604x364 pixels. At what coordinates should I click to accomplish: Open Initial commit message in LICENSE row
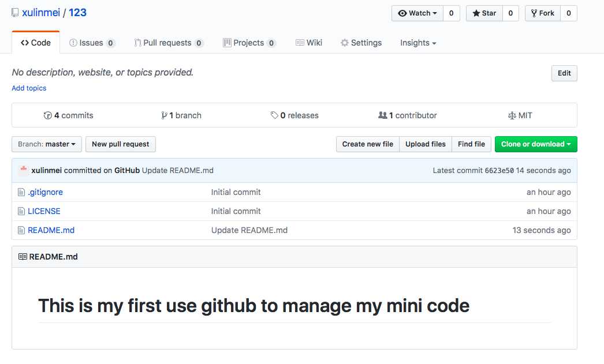point(236,211)
